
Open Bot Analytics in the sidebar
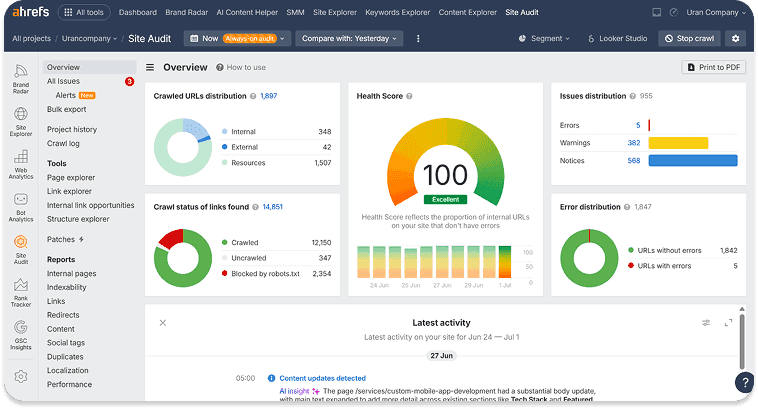21,207
